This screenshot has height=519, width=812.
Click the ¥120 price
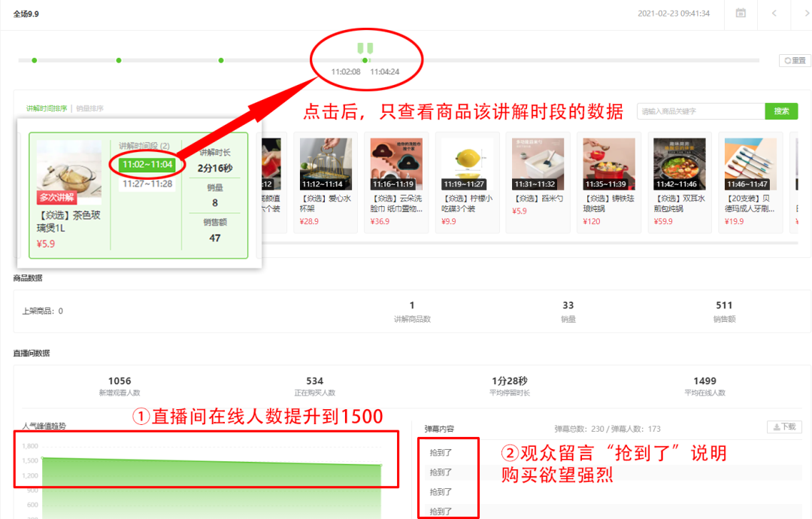(592, 221)
